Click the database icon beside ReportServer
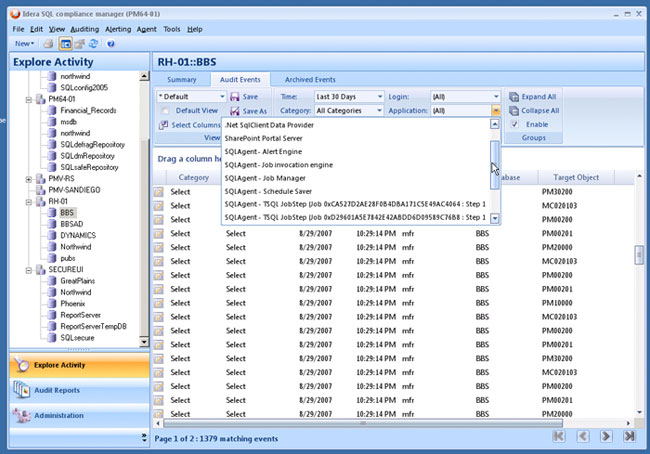Image resolution: width=650 pixels, height=454 pixels. pos(52,315)
